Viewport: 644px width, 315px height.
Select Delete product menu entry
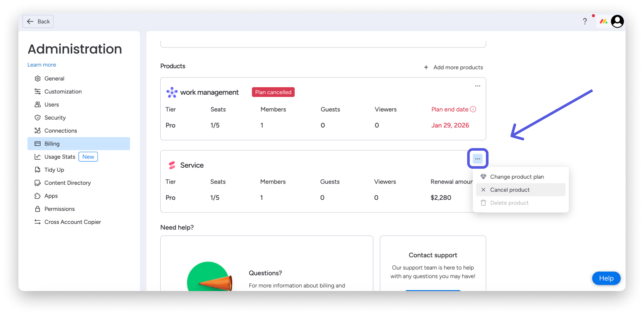point(521,203)
